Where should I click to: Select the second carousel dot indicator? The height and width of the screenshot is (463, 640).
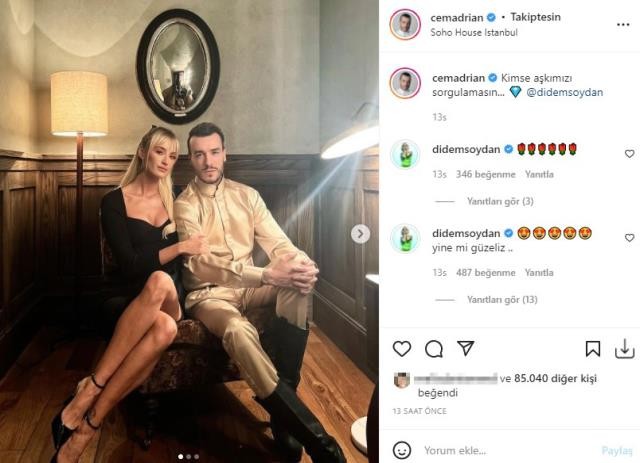coord(189,456)
